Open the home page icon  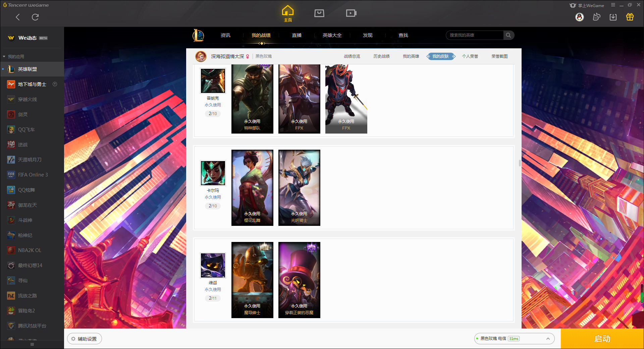coord(288,13)
